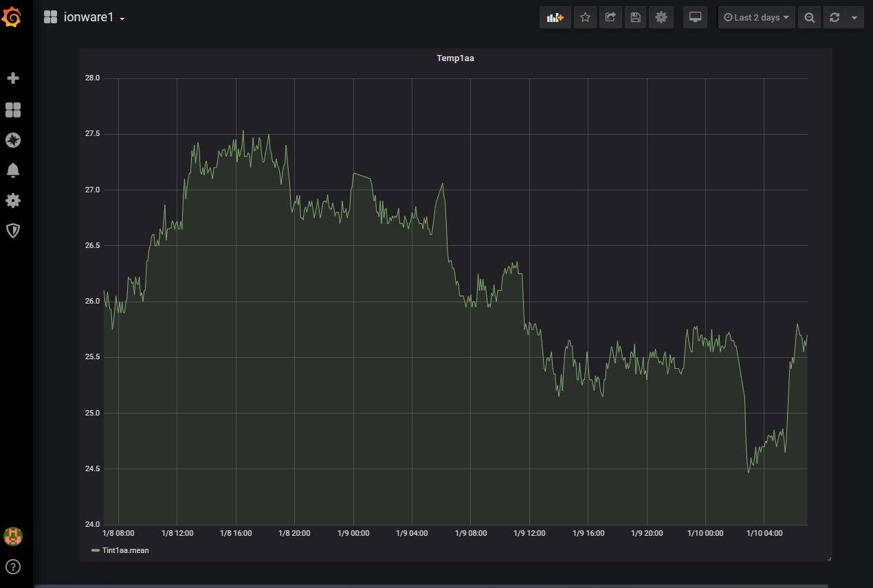This screenshot has width=873, height=588.
Task: Open the Last 2 days time picker
Action: point(756,17)
